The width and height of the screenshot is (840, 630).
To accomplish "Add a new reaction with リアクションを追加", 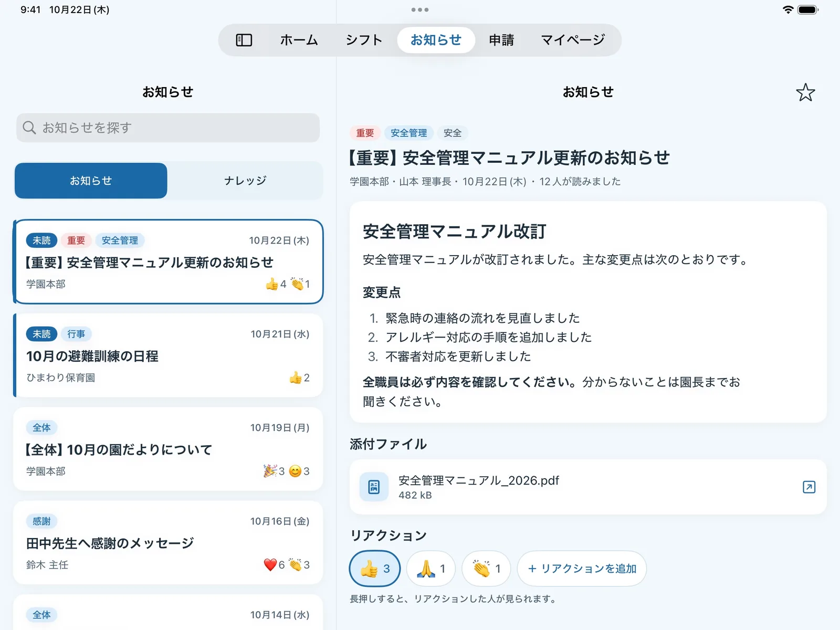I will (x=582, y=569).
